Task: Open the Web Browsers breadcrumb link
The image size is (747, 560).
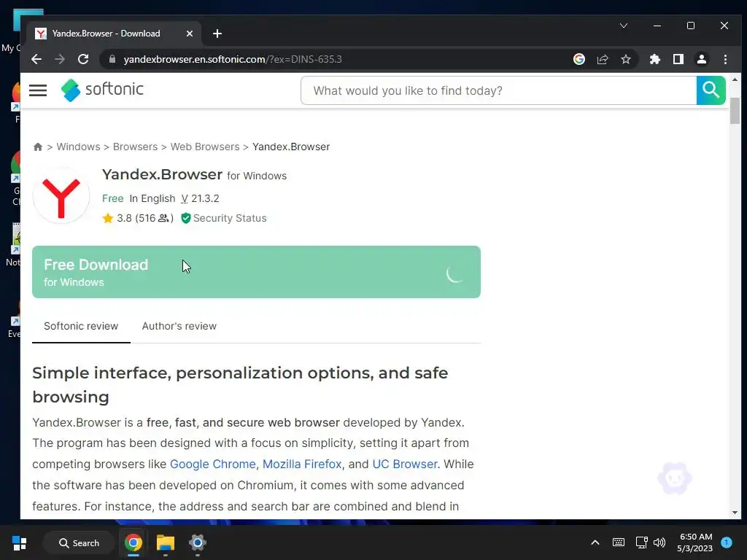Action: [205, 147]
